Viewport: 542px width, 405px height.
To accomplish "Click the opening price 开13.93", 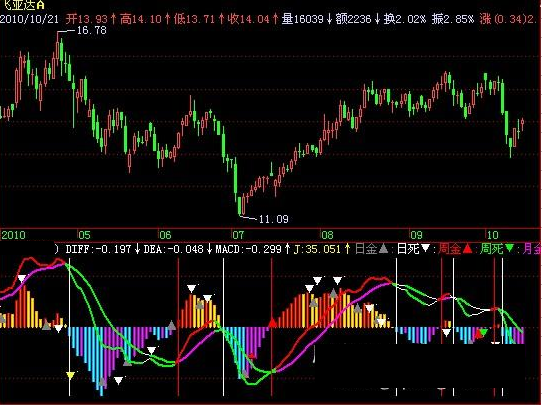I will pyautogui.click(x=87, y=19).
